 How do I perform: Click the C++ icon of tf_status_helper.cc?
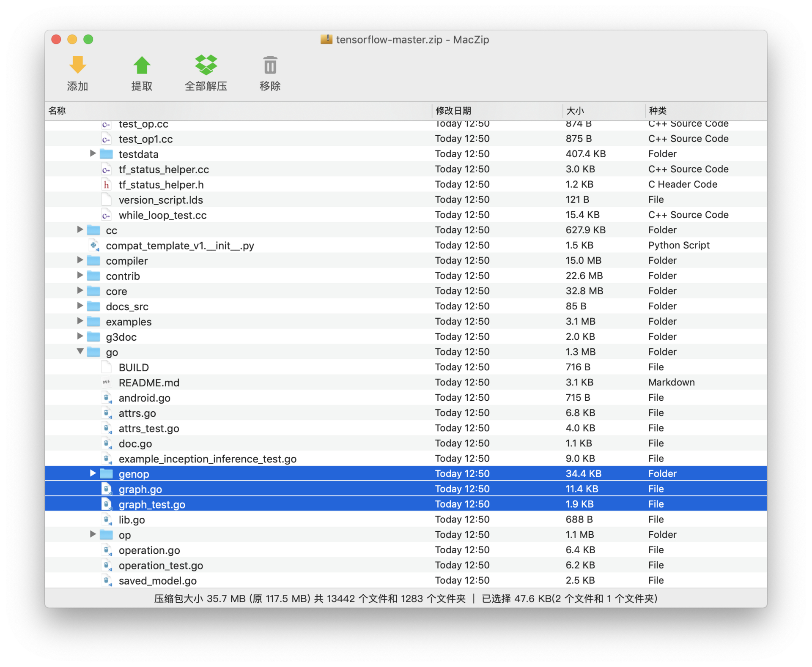pos(106,169)
